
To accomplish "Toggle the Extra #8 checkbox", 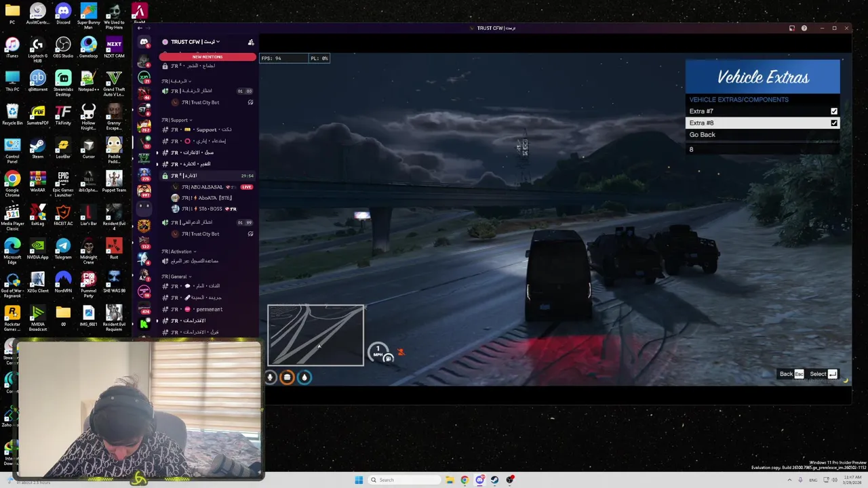I will coord(834,123).
